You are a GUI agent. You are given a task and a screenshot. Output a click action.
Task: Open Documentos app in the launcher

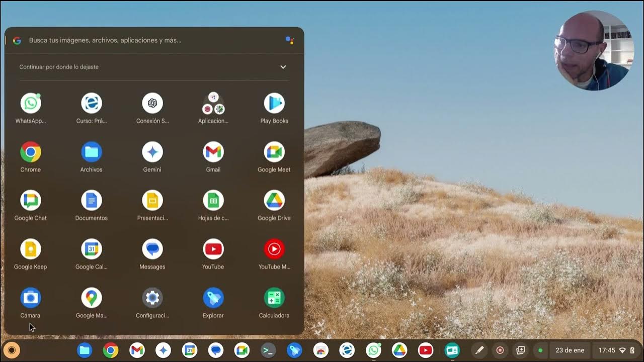92,201
